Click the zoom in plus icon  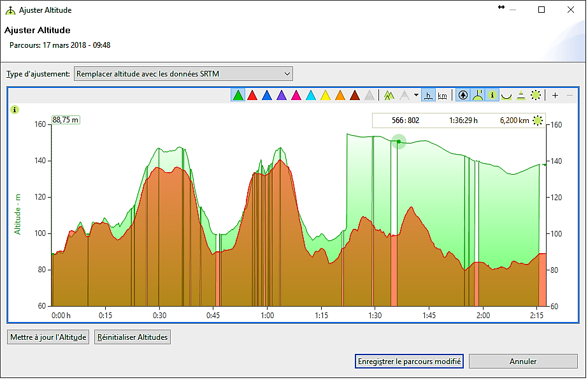click(555, 96)
